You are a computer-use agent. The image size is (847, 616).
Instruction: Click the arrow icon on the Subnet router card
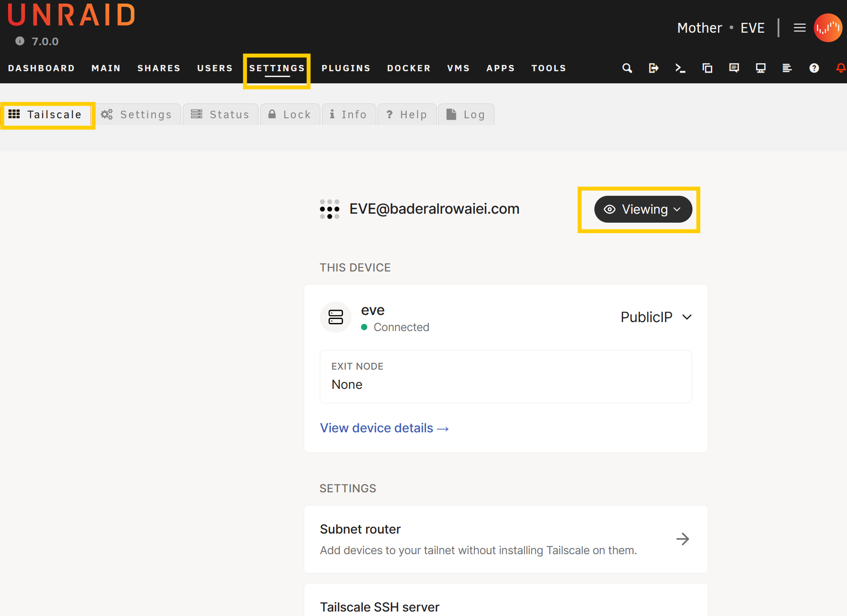tap(683, 539)
